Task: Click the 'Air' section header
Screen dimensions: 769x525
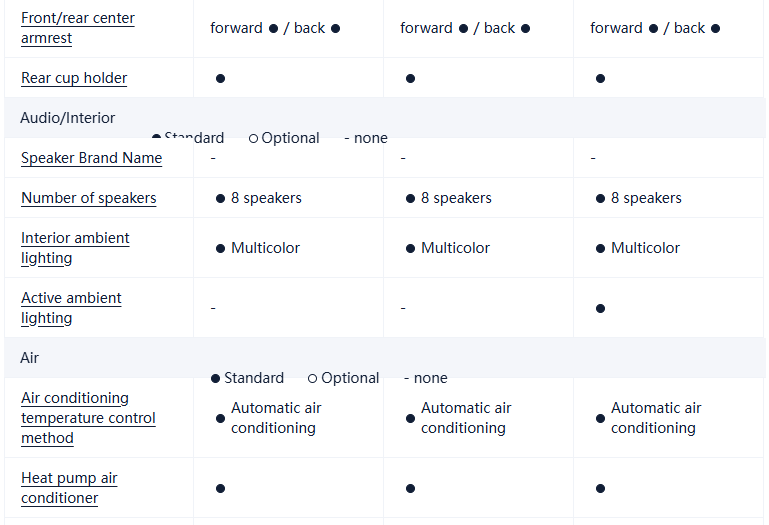Action: 30,358
